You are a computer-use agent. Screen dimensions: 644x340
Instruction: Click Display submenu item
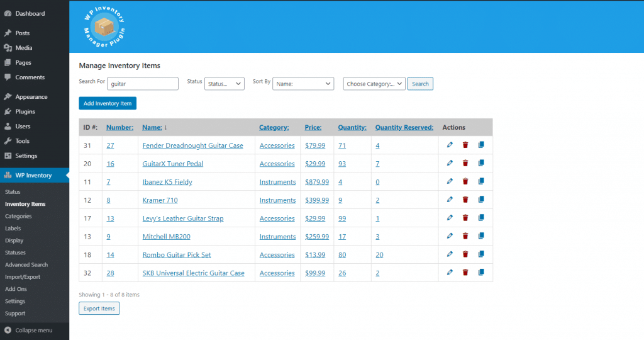tap(14, 241)
